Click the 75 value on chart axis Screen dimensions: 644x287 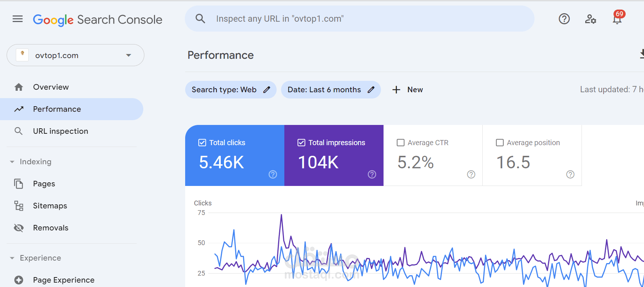pos(201,213)
